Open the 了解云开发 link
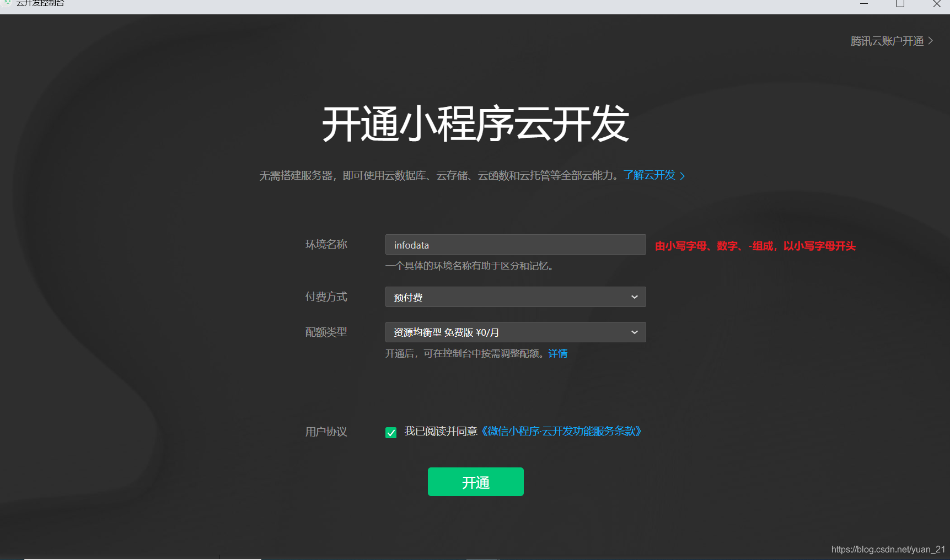Viewport: 950px width, 560px height. 654,175
